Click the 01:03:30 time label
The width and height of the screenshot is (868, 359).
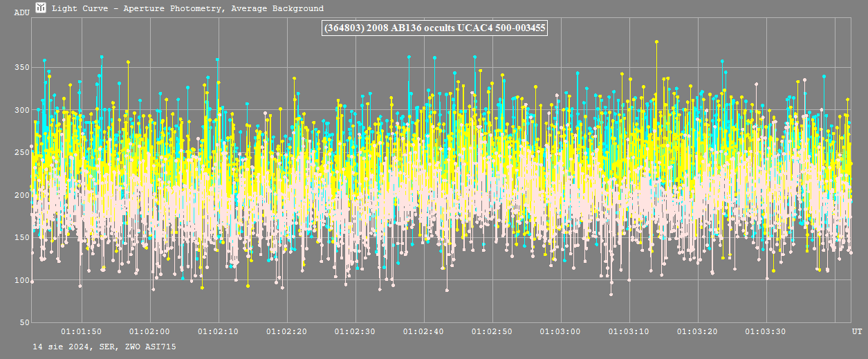coord(766,331)
